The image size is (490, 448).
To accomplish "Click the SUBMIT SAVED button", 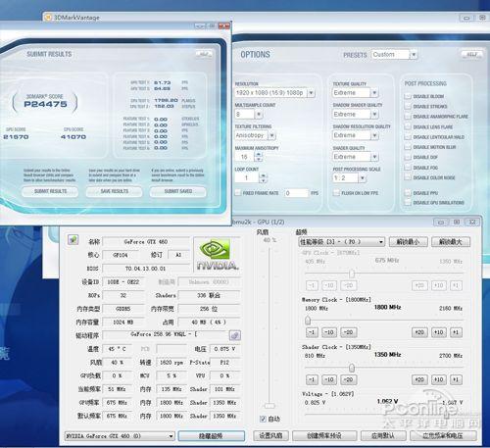I will click(178, 191).
